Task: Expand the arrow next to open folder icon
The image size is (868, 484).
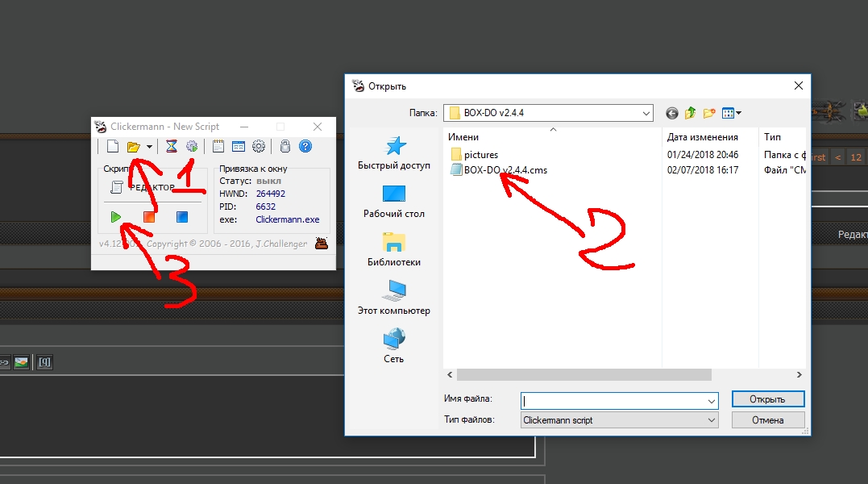Action: point(150,147)
